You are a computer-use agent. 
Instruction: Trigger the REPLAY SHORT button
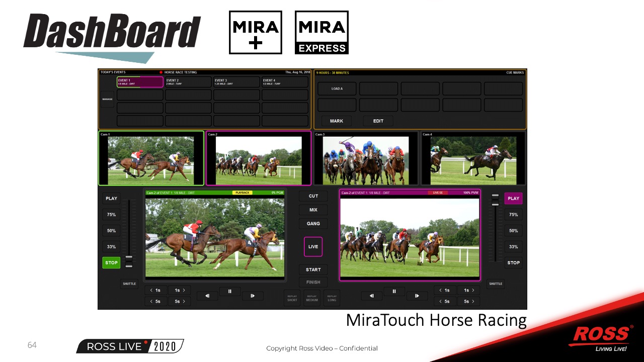click(x=292, y=298)
